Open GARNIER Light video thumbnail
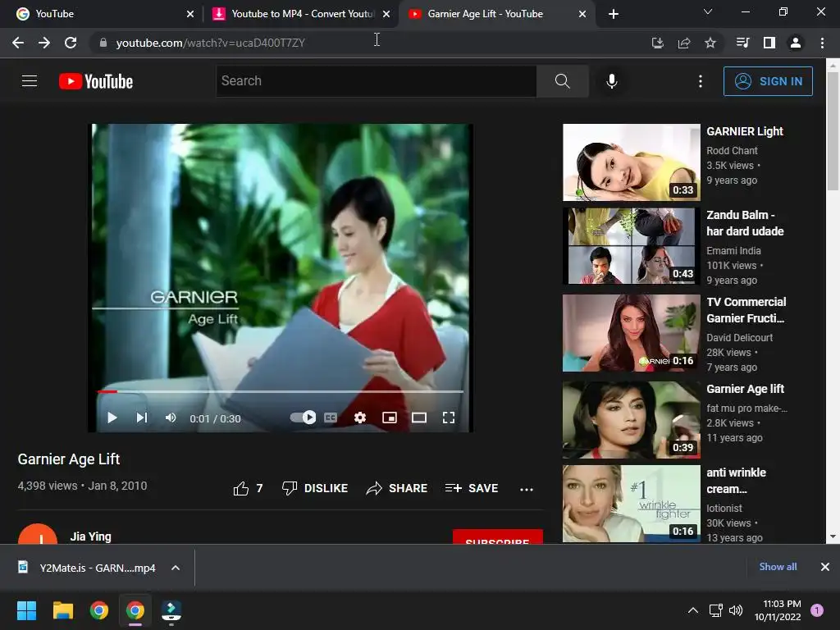The height and width of the screenshot is (630, 840). point(632,162)
